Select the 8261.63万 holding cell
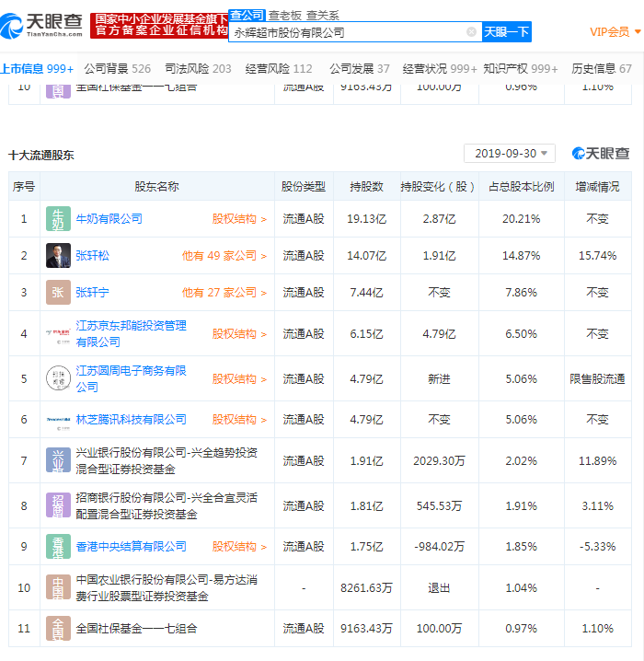 [366, 587]
